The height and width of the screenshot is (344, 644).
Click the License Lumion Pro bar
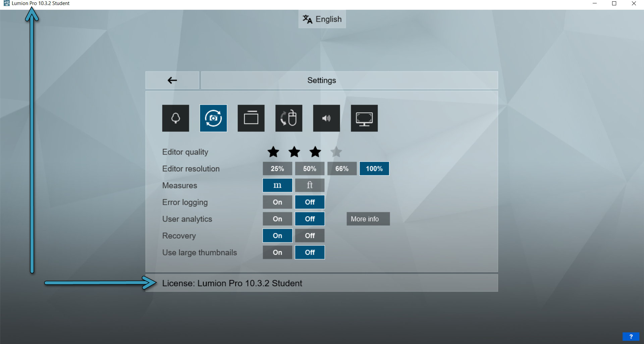point(321,283)
